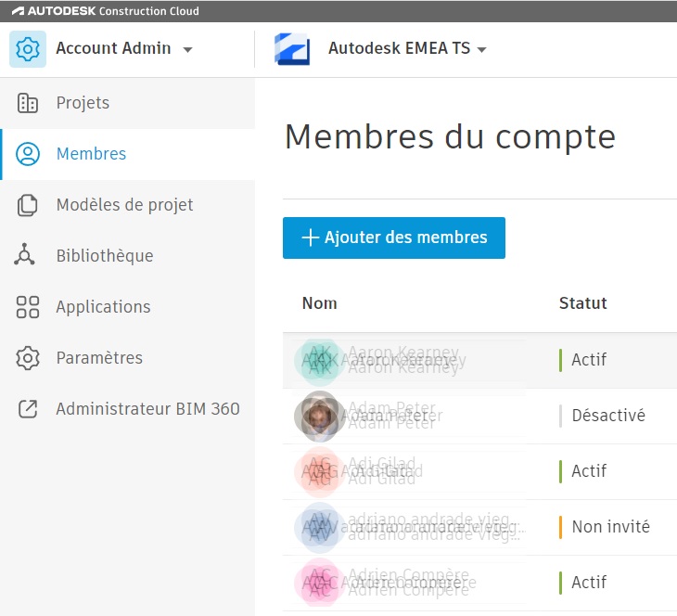Click the Ajouter des membres button

coord(394,238)
